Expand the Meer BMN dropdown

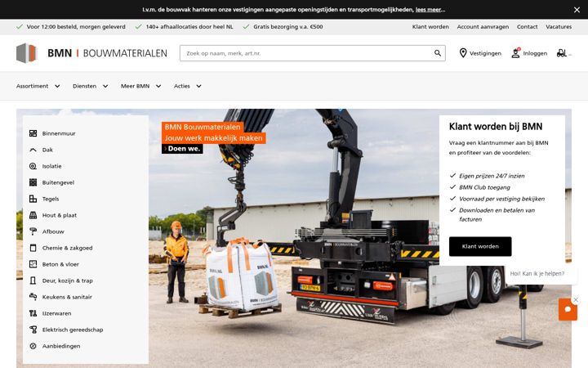[141, 86]
